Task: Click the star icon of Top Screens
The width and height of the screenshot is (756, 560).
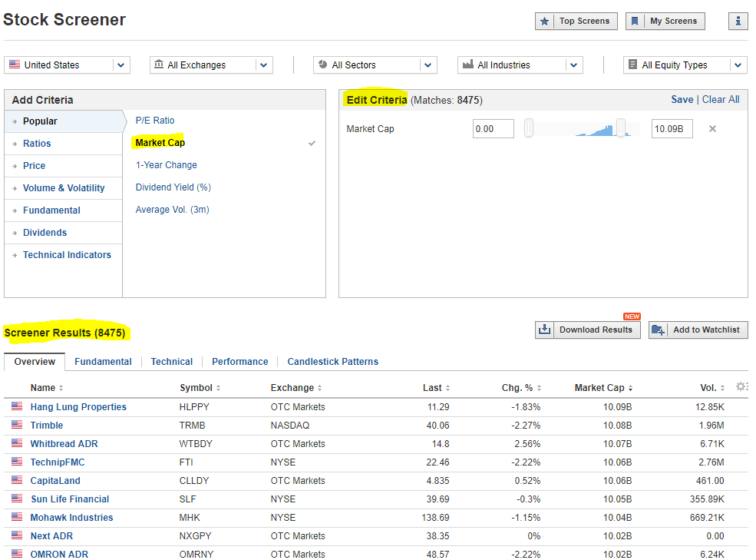Action: [x=544, y=22]
